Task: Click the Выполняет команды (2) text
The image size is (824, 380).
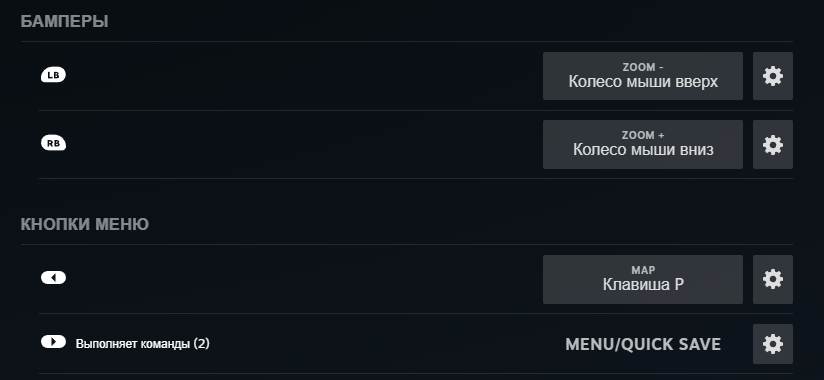Action: [x=142, y=344]
